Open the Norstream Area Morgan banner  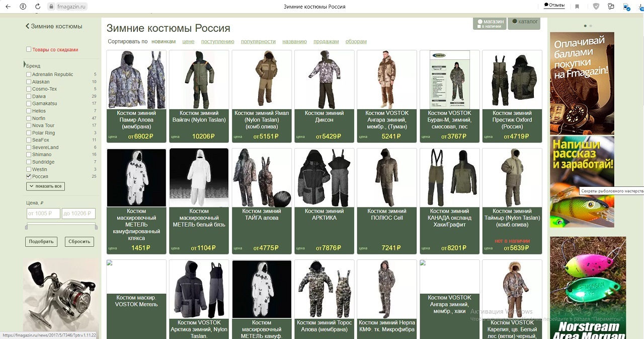click(x=588, y=288)
